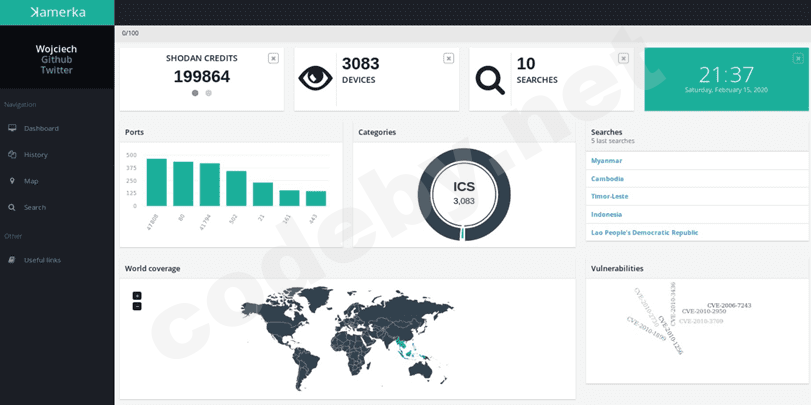Open the Map navigation item
Screen dimensions: 811x405
[x=31, y=181]
